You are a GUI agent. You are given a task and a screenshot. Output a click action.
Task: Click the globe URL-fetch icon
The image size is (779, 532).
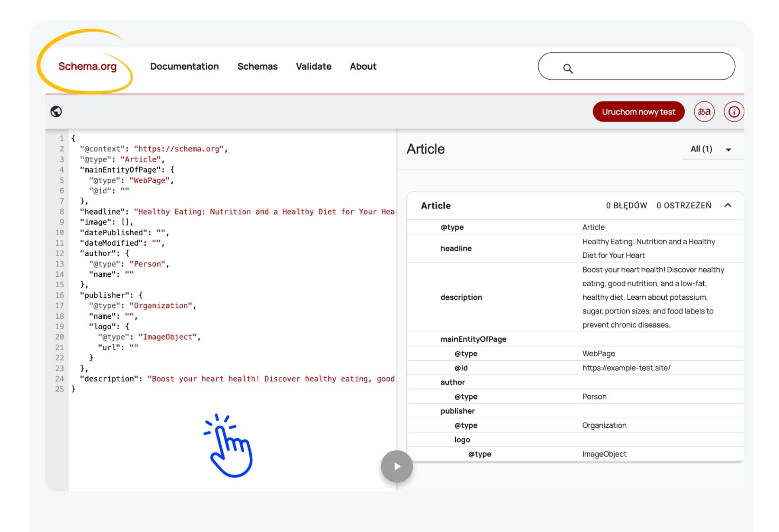point(56,112)
